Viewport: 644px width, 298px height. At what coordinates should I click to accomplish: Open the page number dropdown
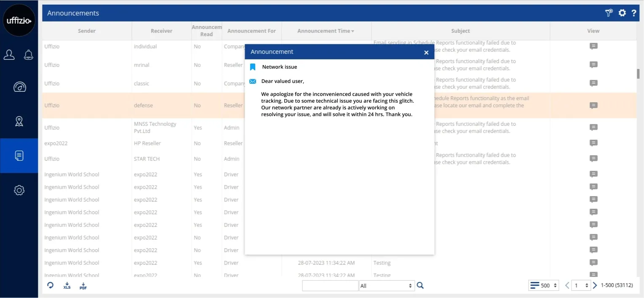pyautogui.click(x=581, y=285)
